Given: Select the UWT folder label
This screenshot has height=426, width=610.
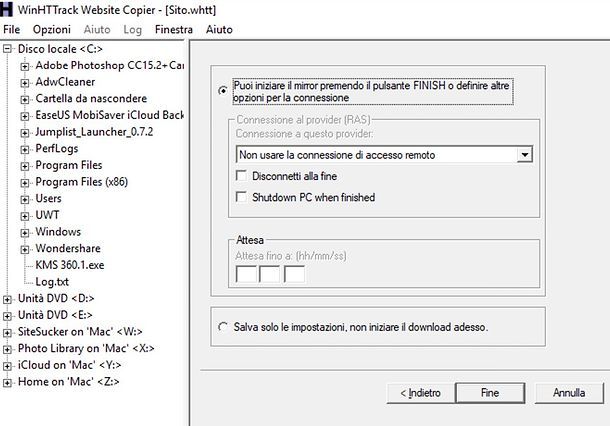Looking at the screenshot, I should coord(47,215).
